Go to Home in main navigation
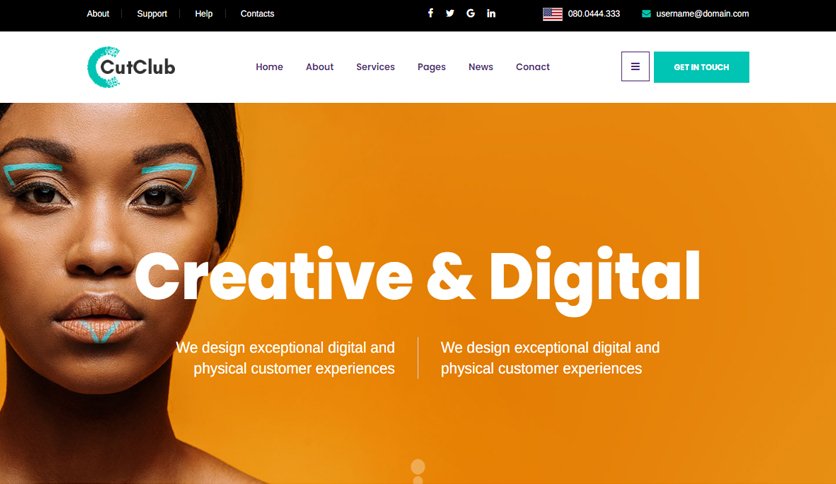The width and height of the screenshot is (836, 484). pos(269,67)
